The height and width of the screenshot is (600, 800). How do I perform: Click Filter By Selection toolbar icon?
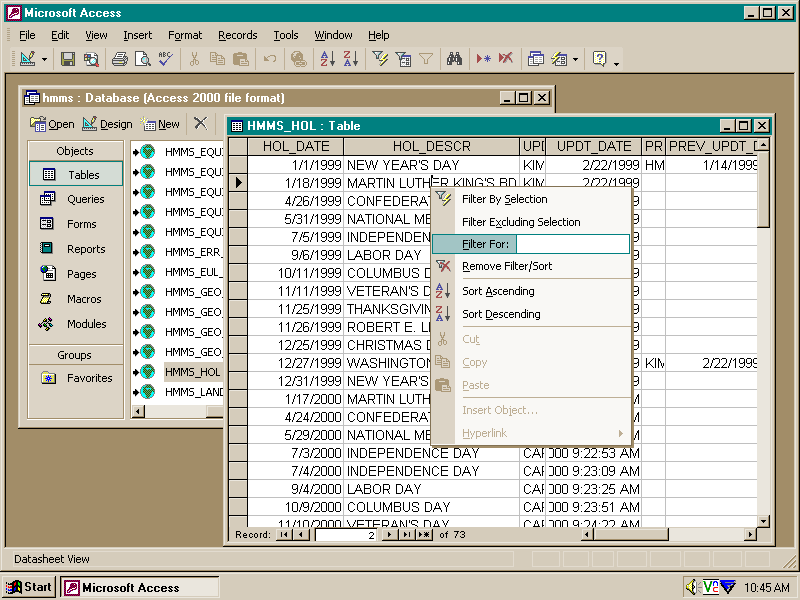380,59
